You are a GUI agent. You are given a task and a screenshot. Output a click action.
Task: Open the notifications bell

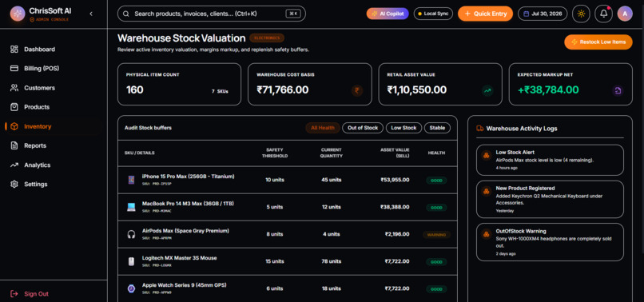[x=603, y=14]
